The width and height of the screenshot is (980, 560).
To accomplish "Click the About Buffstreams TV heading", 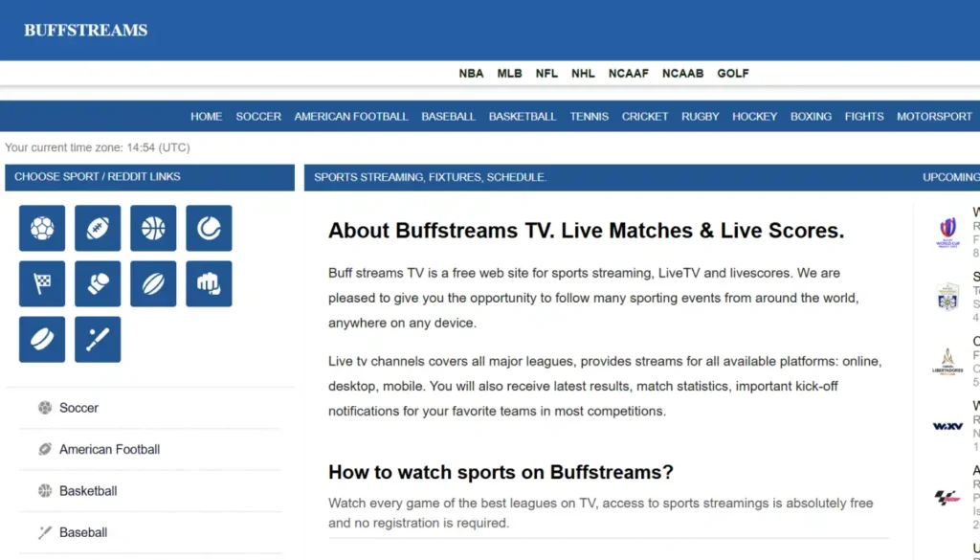I will 587,231.
